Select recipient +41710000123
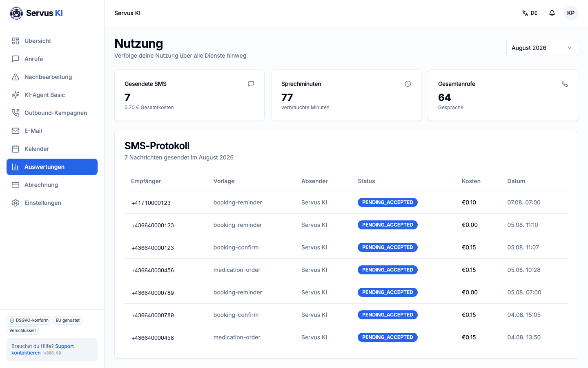This screenshot has height=368, width=588. 151,203
